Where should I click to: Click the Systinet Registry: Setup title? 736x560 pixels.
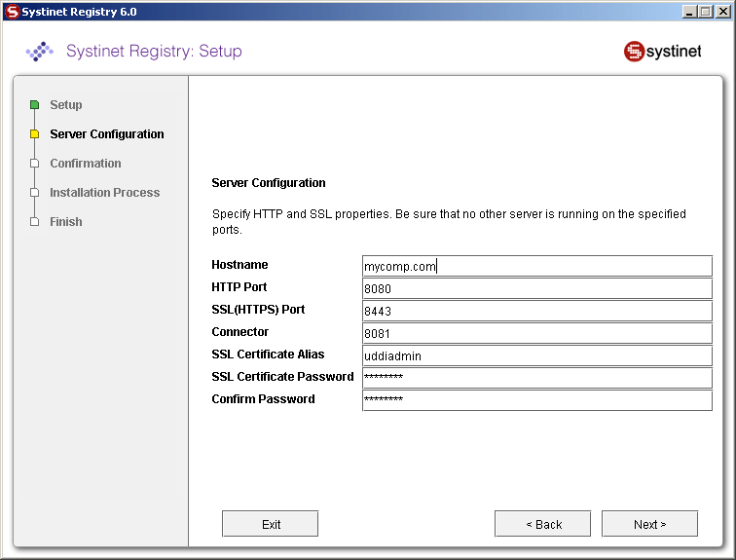pos(154,51)
